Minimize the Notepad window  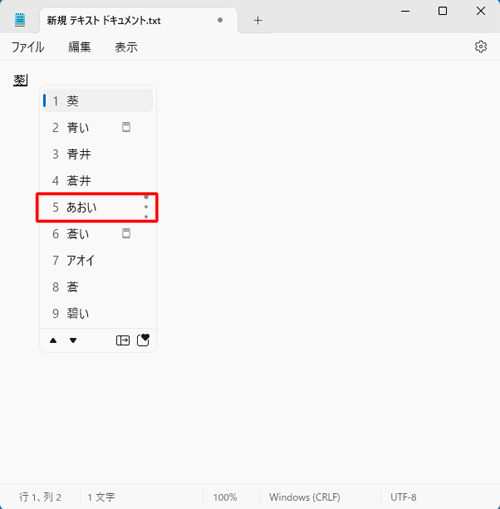point(405,11)
